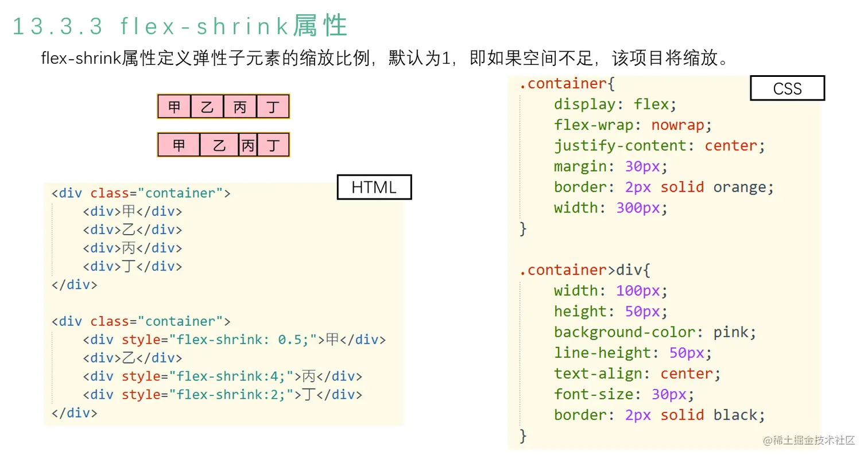Click the plain '<div>丙</div>' HTML line
The height and width of the screenshot is (459, 868).
132,248
